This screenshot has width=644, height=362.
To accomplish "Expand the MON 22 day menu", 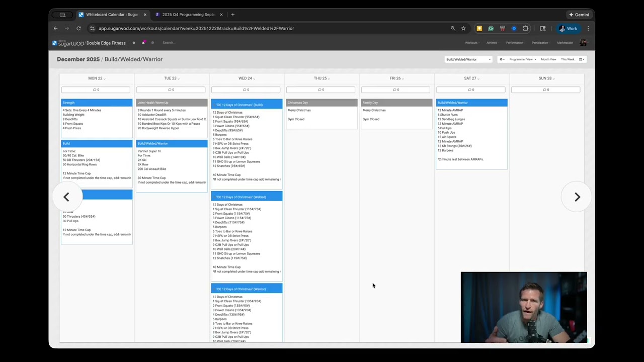I will pyautogui.click(x=97, y=78).
